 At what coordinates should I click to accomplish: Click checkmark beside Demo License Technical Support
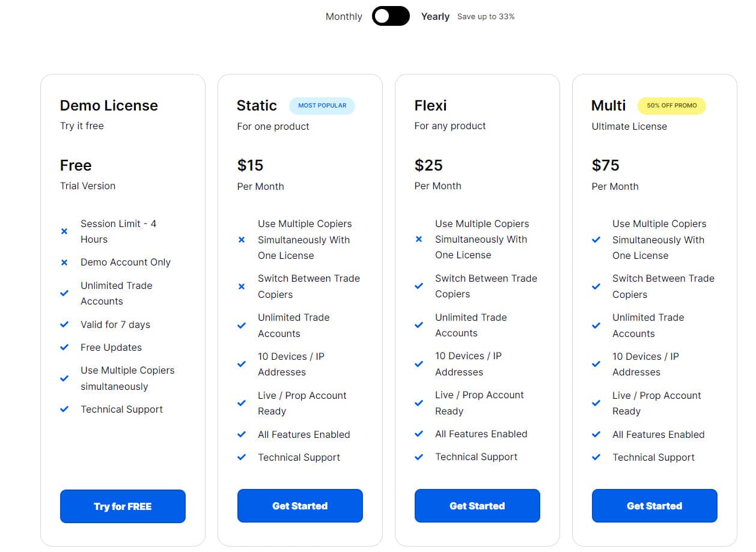tap(64, 409)
